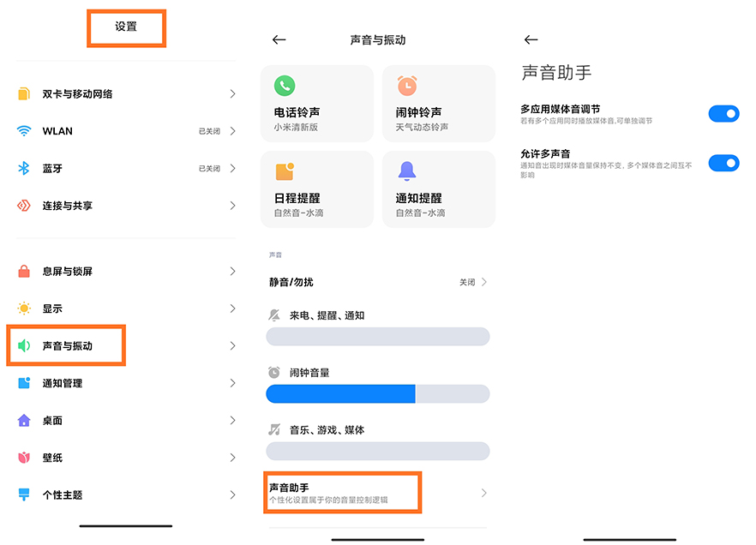This screenshot has height=545, width=756.
Task: Tap the green phone icon for 电话铃声
Action: click(285, 86)
